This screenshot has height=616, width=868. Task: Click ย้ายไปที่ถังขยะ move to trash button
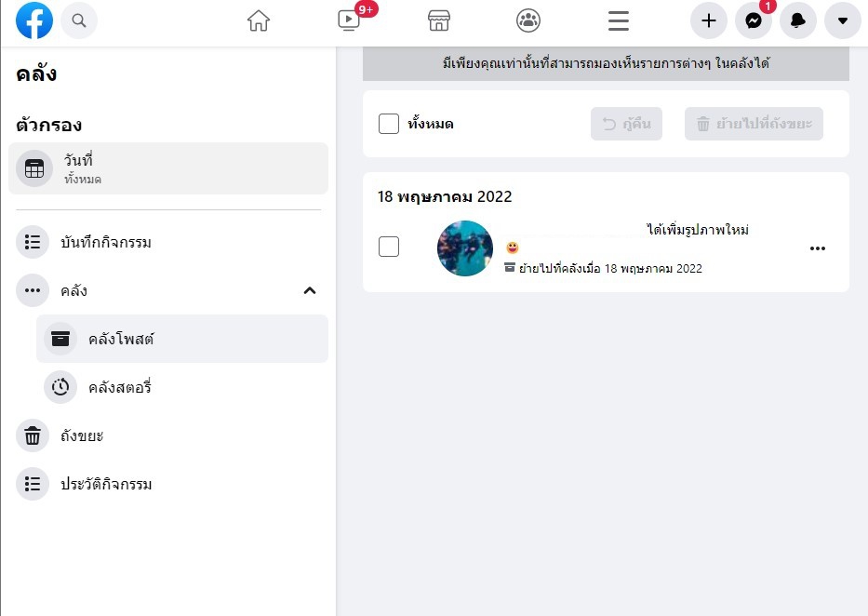754,124
